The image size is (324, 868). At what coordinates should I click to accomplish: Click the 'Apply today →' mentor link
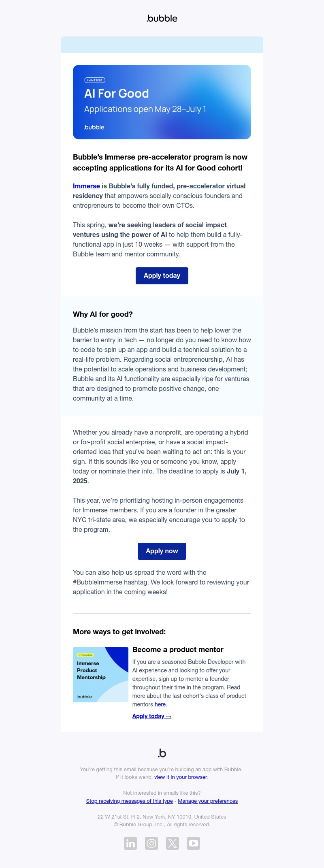[x=152, y=716]
